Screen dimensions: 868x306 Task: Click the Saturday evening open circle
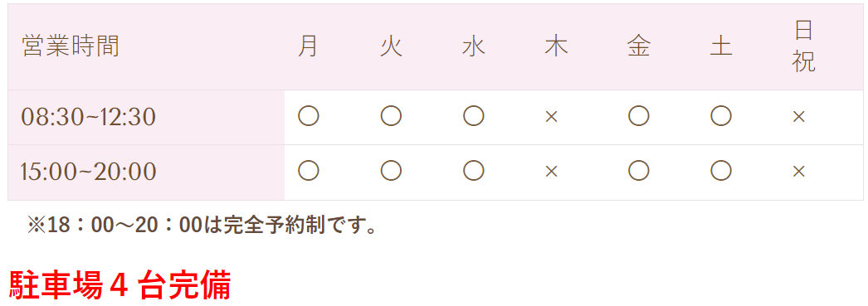pyautogui.click(x=721, y=172)
